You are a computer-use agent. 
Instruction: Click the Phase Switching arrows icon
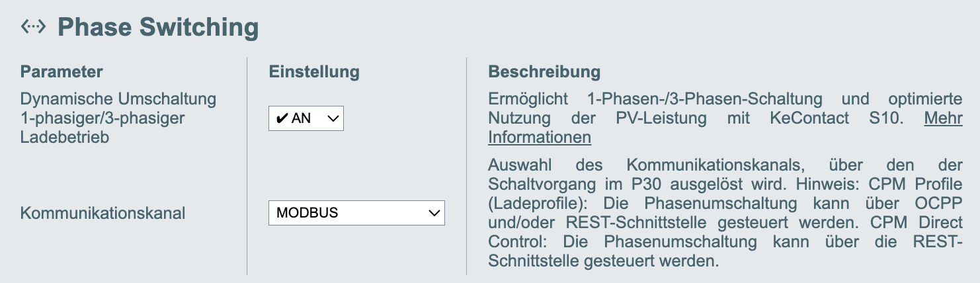pyautogui.click(x=33, y=26)
